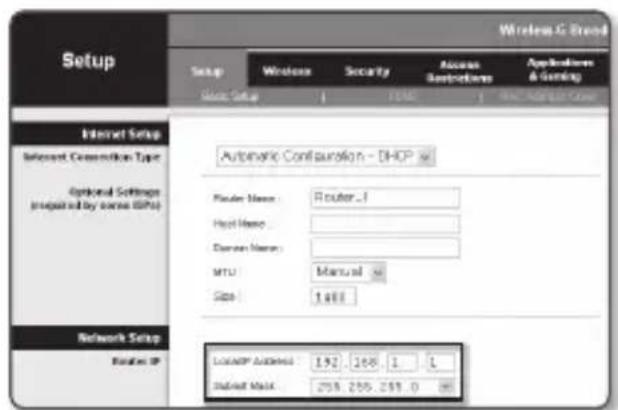Screen dimensions: 618x410
Task: Switch to the Security tab
Action: (367, 71)
